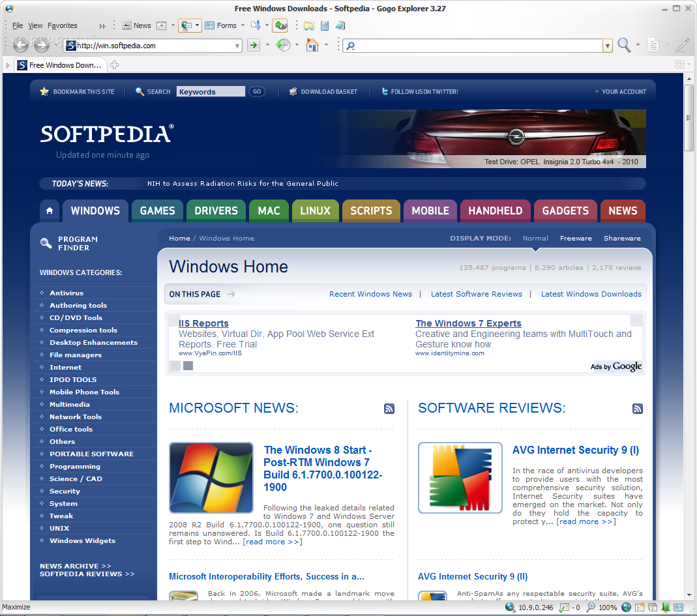This screenshot has height=616, width=697.
Task: Click the page with blue down-arrow icon
Action: point(256,25)
